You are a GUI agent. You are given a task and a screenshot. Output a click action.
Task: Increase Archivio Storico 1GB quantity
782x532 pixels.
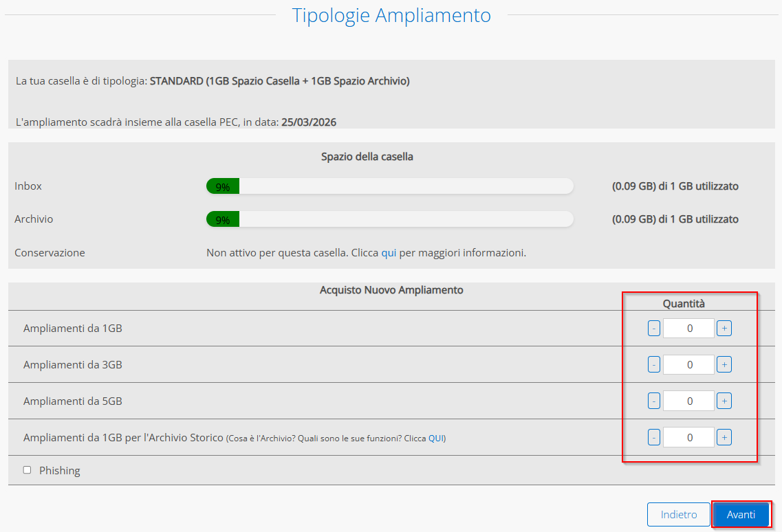724,437
